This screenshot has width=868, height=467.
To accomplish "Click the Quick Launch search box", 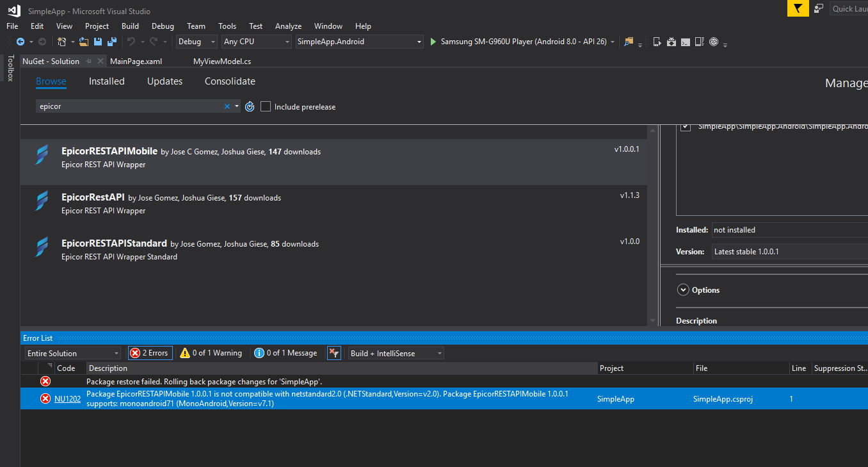I will point(849,8).
